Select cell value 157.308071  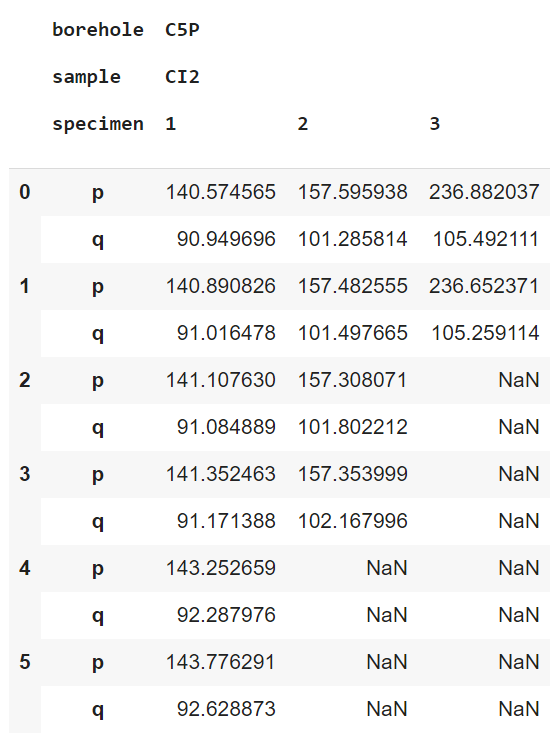point(352,380)
